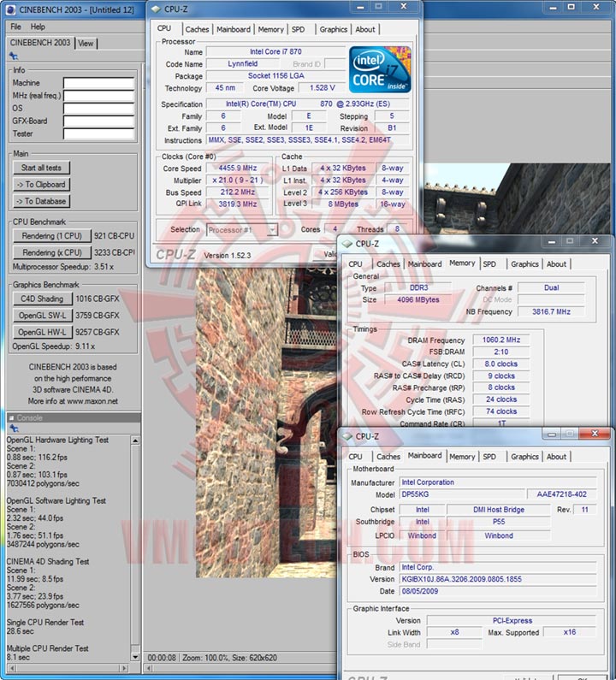The image size is (616, 680).
Task: Click the 3233 CB-CPU score text
Action: coord(114,252)
